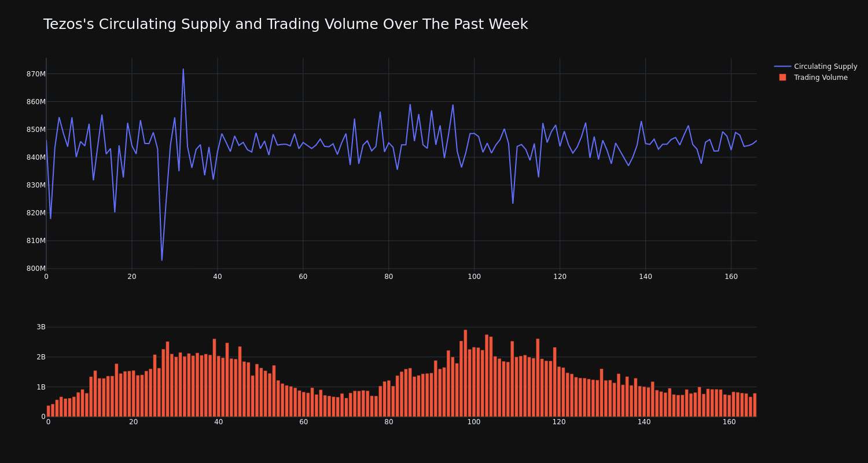Click x-axis tick 80 of volume chart
Viewport: 868px width, 463px height.
pos(389,422)
